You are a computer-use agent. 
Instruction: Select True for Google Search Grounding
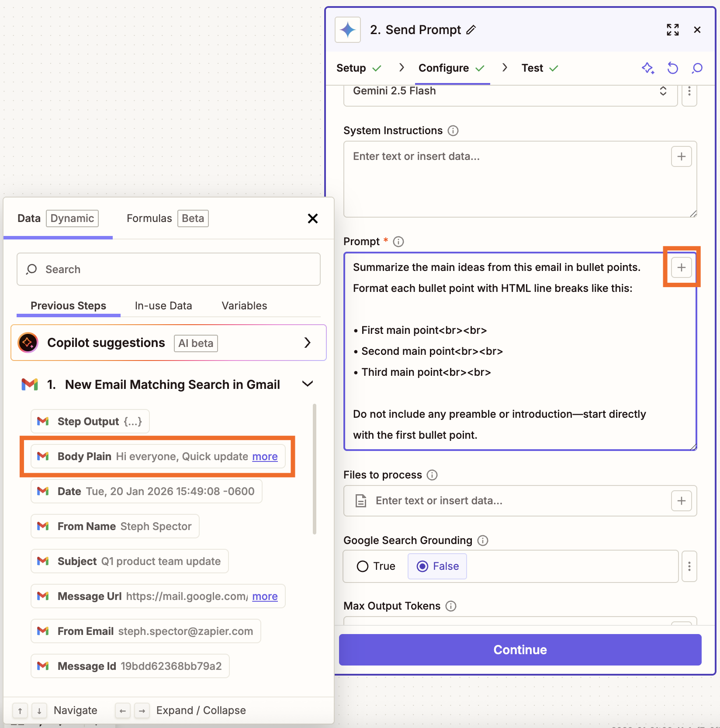[x=362, y=566]
